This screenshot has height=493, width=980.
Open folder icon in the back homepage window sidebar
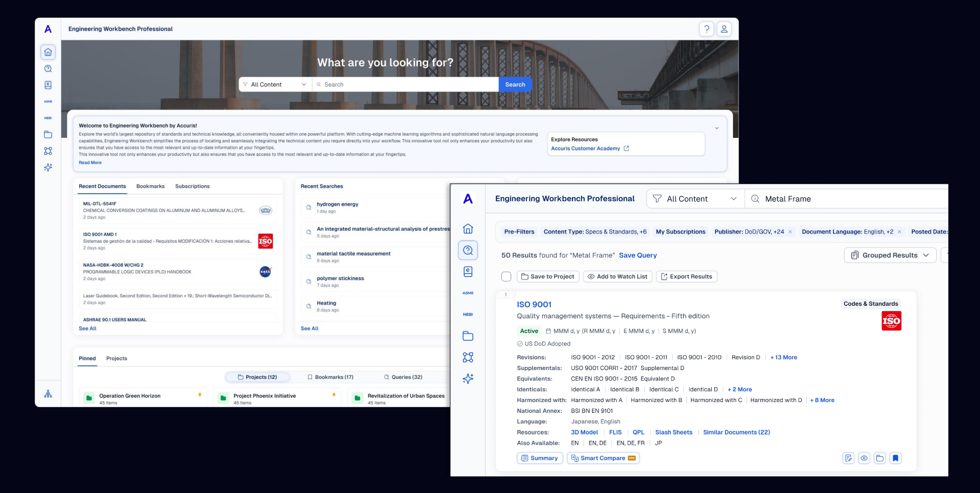[48, 135]
